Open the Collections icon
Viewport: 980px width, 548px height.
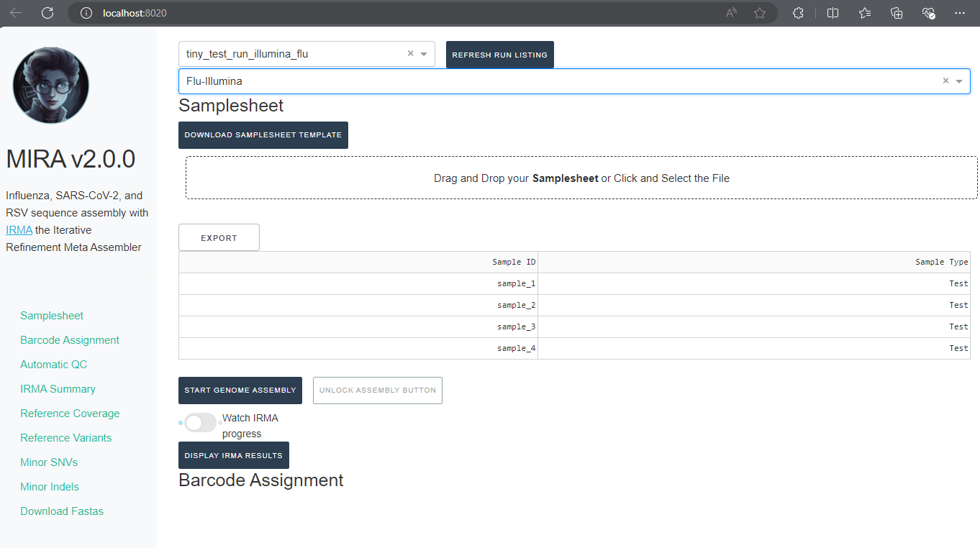tap(897, 13)
